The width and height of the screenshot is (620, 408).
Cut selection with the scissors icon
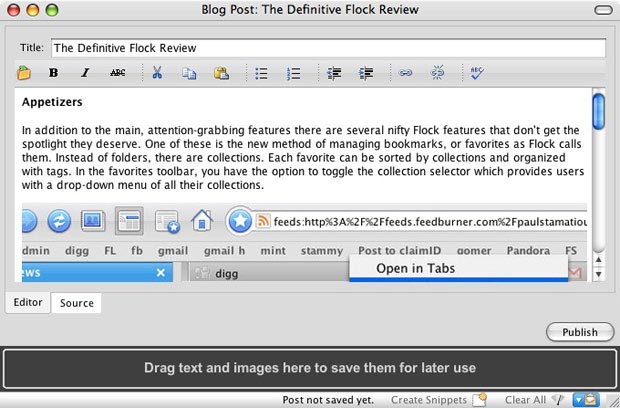(x=157, y=73)
